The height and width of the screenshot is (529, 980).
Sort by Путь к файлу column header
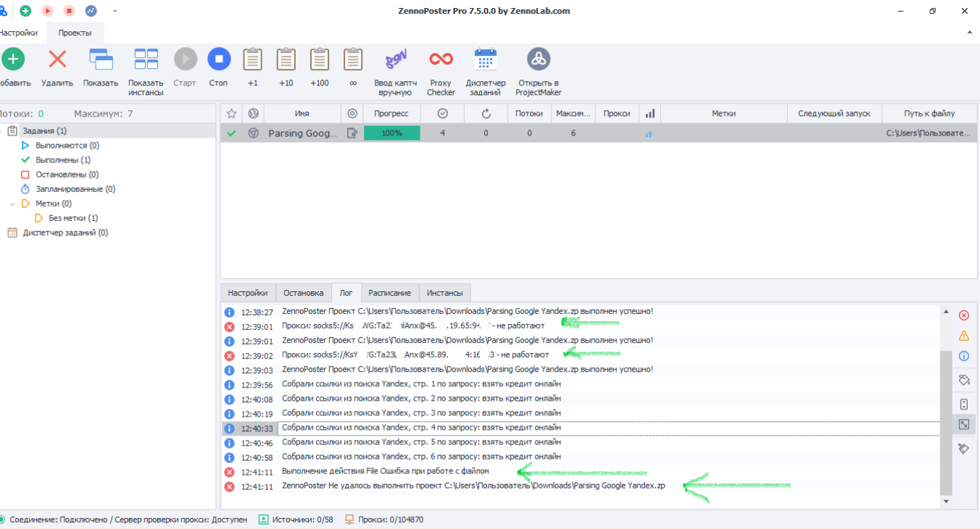(x=929, y=114)
